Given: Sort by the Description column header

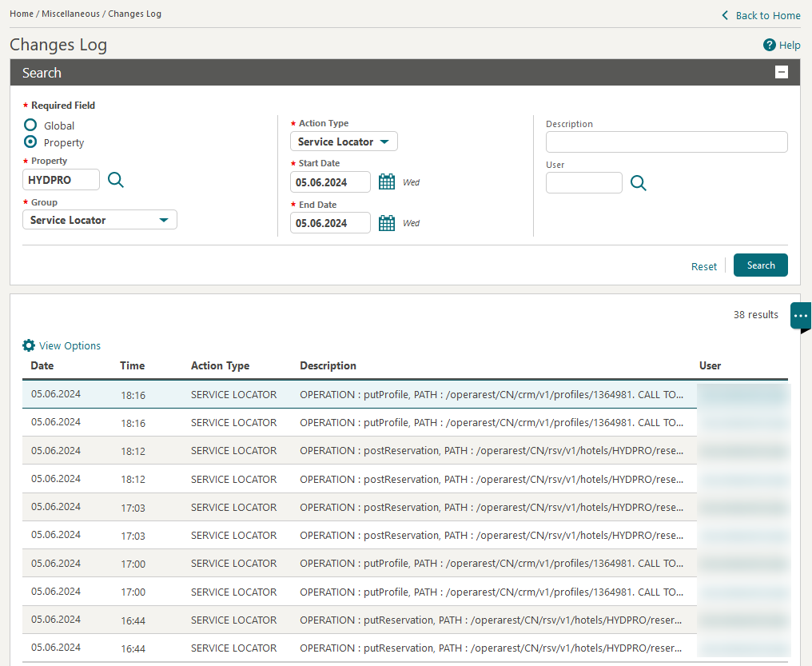Looking at the screenshot, I should tap(328, 365).
